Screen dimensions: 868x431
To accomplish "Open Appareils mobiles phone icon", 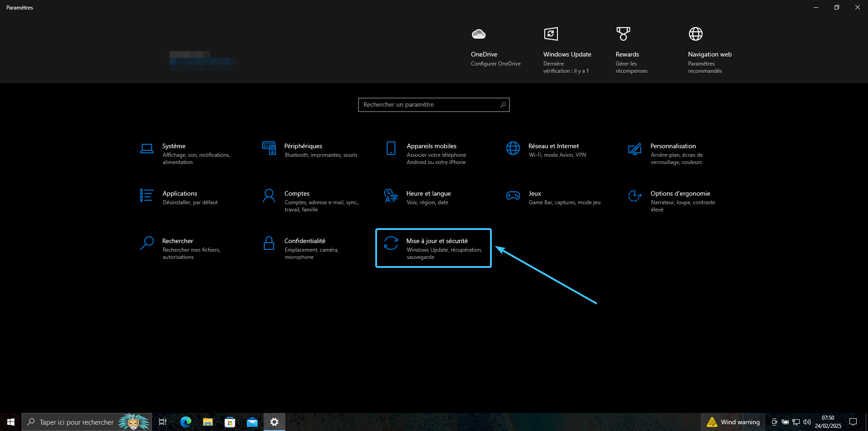I will pos(391,148).
